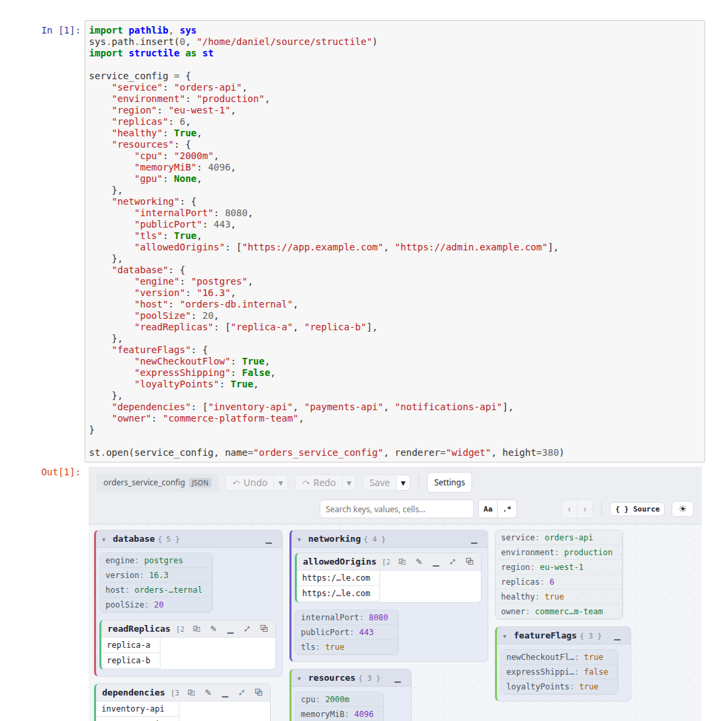Select the replica-b cell
728x721 pixels.
132,661
